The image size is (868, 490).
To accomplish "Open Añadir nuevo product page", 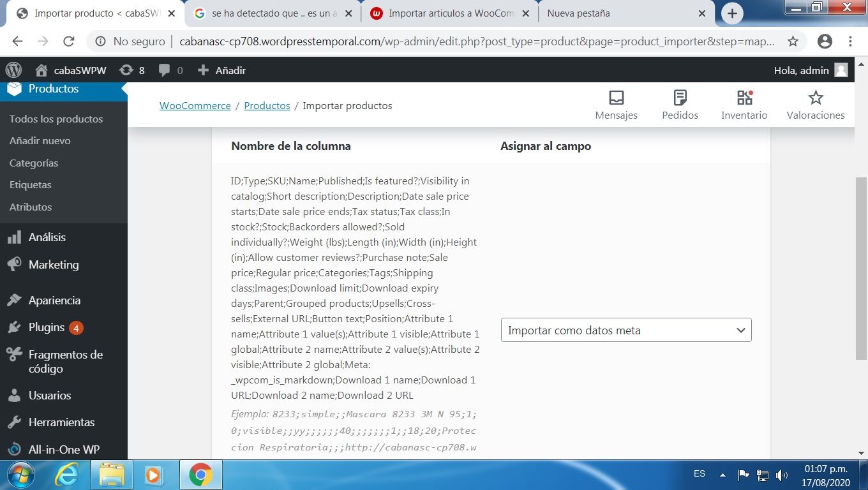I will point(40,141).
